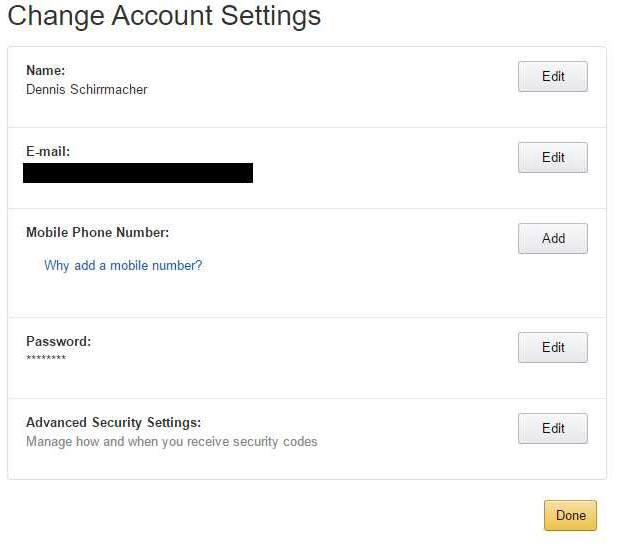Select the 'Mobile Phone Number:' label
Viewport: 633px width, 551px height.
98,233
